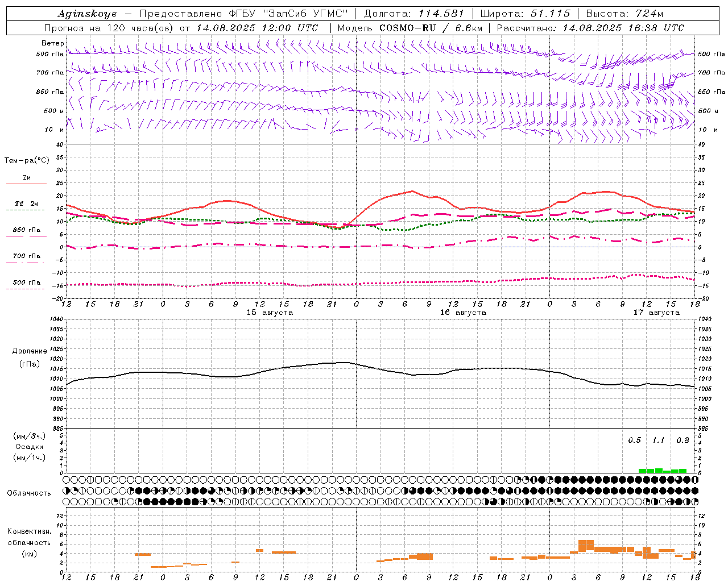728x582 pixels.
Task: Click the Конвективн. label of convective panel
Action: 30,531
